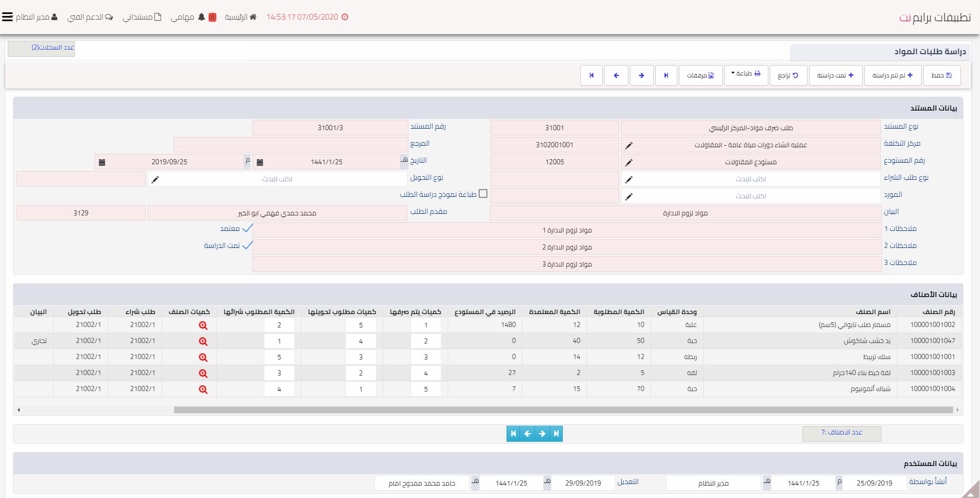Image resolution: width=980 pixels, height=498 pixels.
Task: Toggle the معتمد check mark
Action: pyautogui.click(x=247, y=228)
